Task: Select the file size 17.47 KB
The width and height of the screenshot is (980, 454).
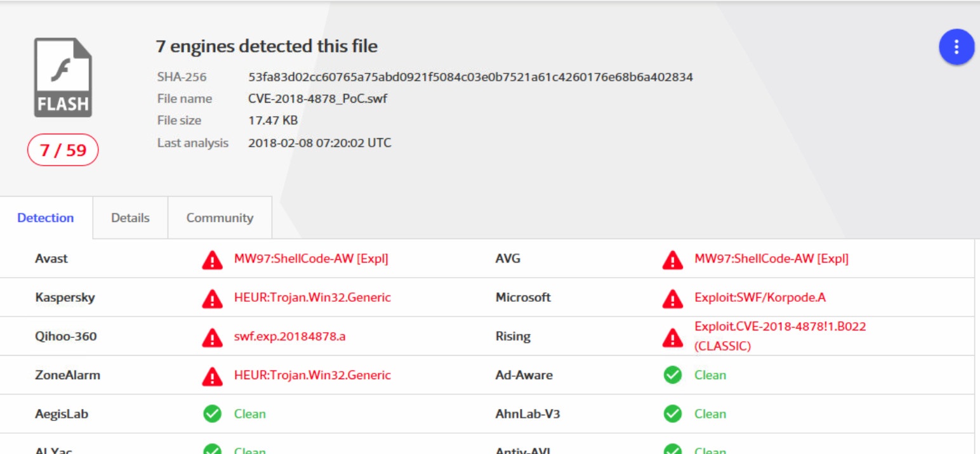Action: 273,120
